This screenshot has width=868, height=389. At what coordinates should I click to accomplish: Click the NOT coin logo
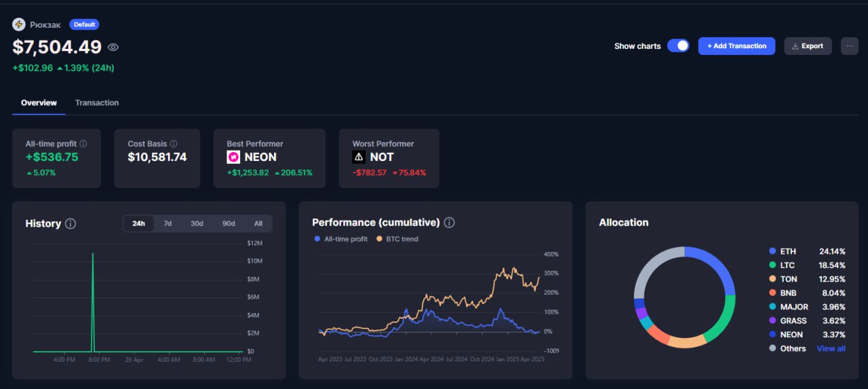click(x=359, y=157)
